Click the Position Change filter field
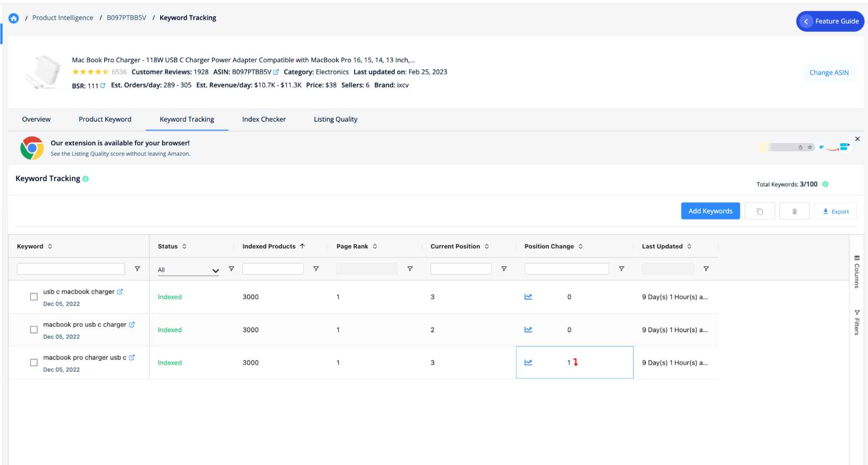Screen dimensions: 868x465 (x=567, y=269)
